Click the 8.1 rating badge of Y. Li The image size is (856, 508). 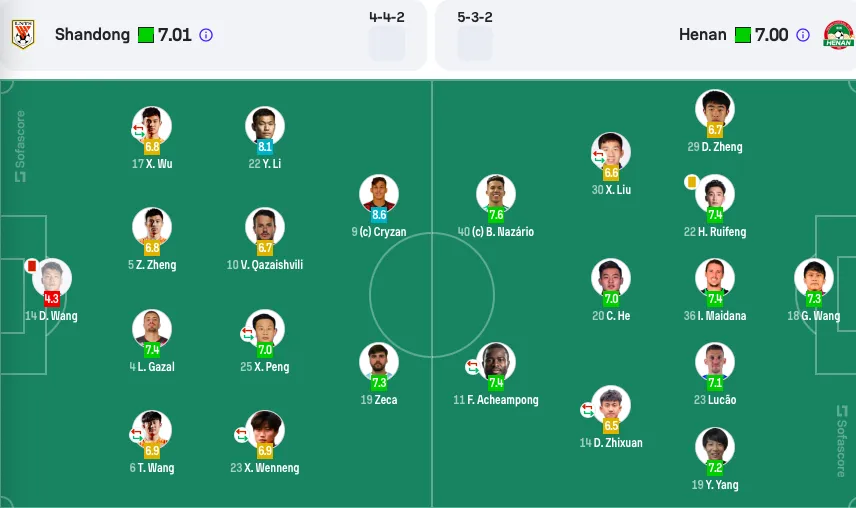tap(265, 146)
